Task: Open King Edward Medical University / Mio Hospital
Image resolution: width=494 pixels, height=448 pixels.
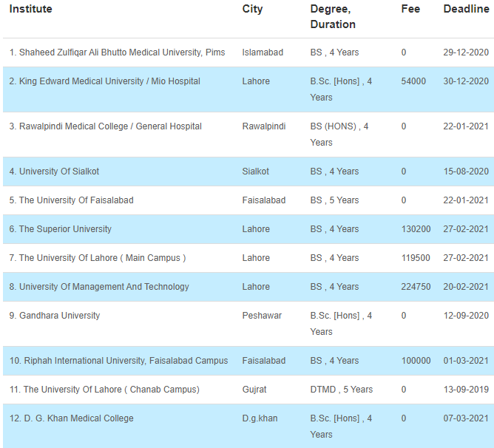Action: pyautogui.click(x=104, y=81)
